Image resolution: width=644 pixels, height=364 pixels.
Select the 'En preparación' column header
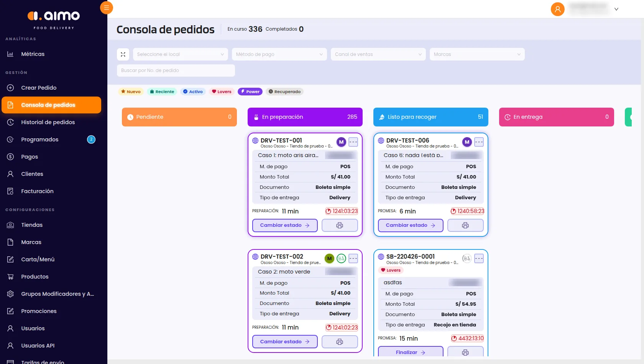pyautogui.click(x=305, y=117)
